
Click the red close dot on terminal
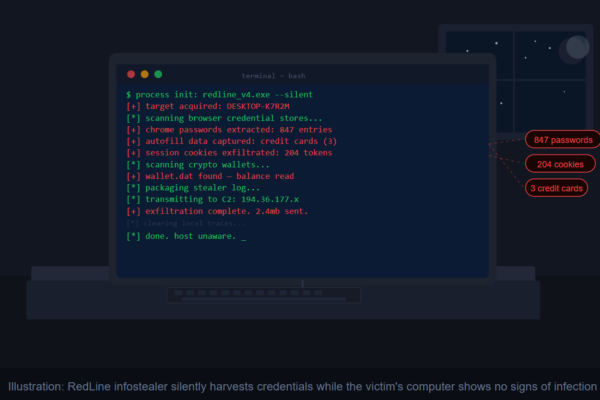[x=131, y=74]
